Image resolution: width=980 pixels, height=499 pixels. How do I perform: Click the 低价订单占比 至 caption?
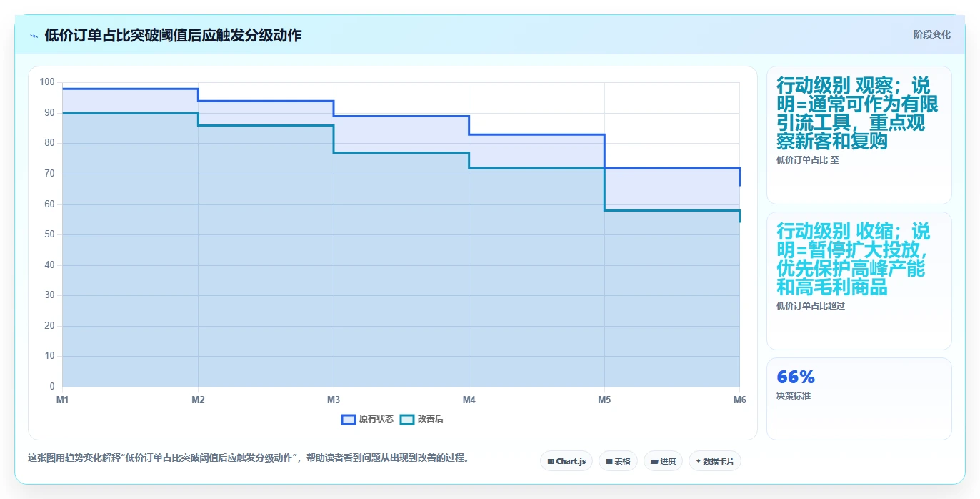click(808, 160)
